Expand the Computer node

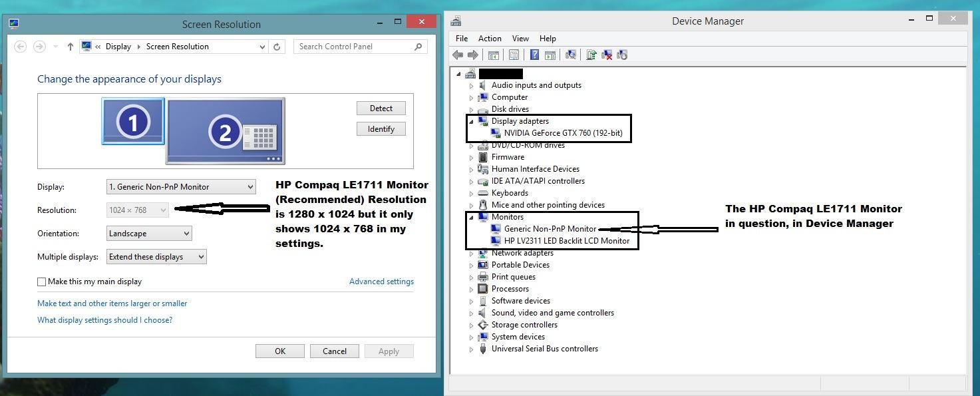point(471,98)
